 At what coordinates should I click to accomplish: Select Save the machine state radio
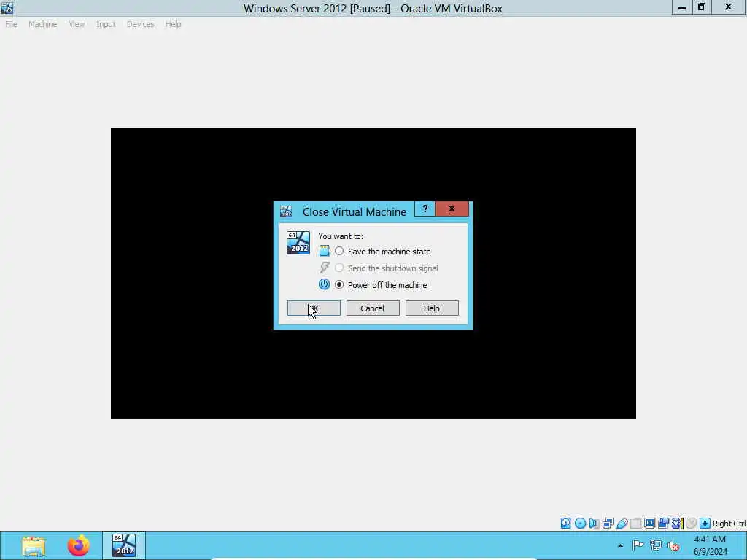(339, 251)
